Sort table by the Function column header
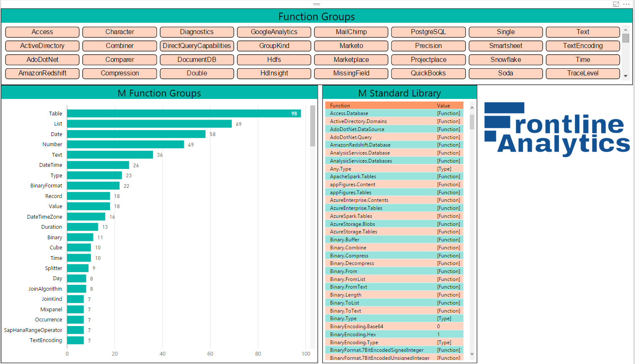This screenshot has height=364, width=635. [340, 106]
